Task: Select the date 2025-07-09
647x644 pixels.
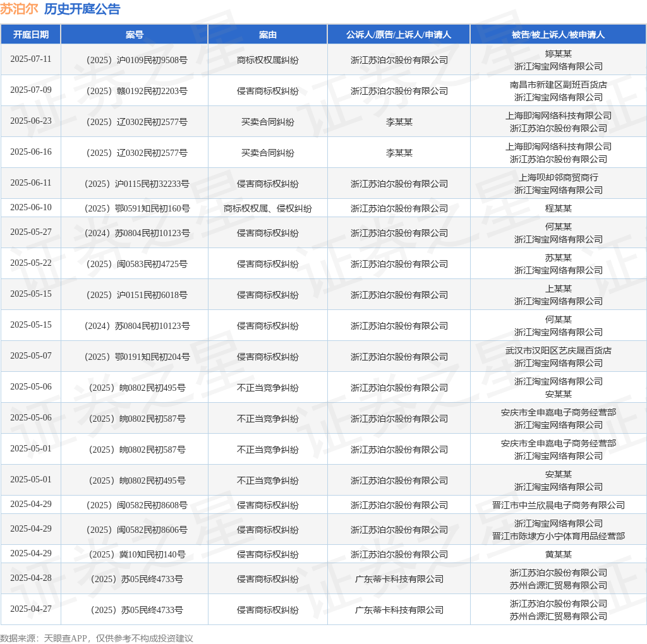Action: point(31,90)
